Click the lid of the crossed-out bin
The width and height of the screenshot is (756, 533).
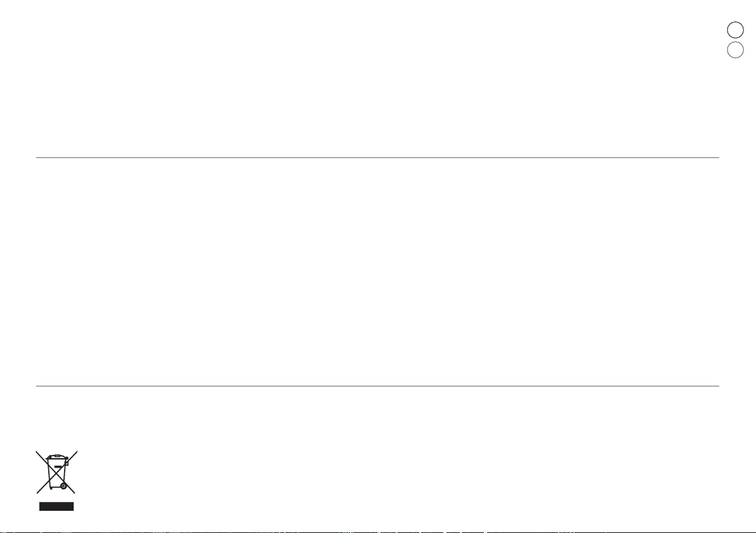click(56, 456)
